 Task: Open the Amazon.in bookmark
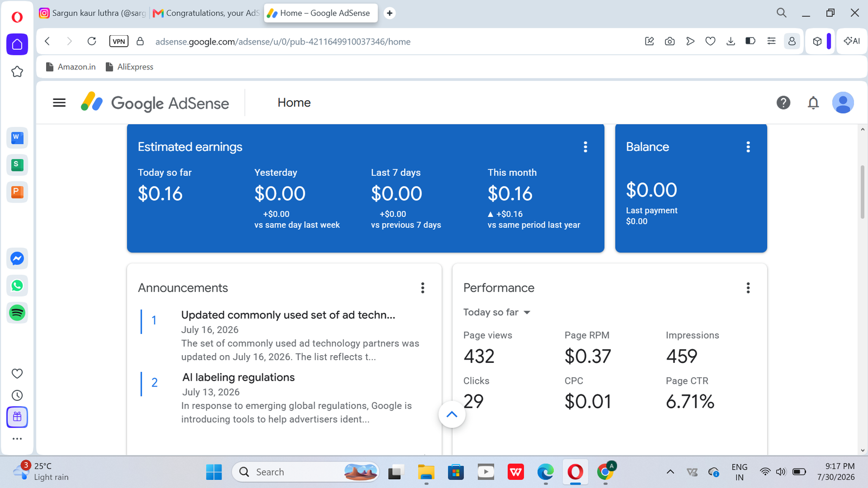coord(71,67)
